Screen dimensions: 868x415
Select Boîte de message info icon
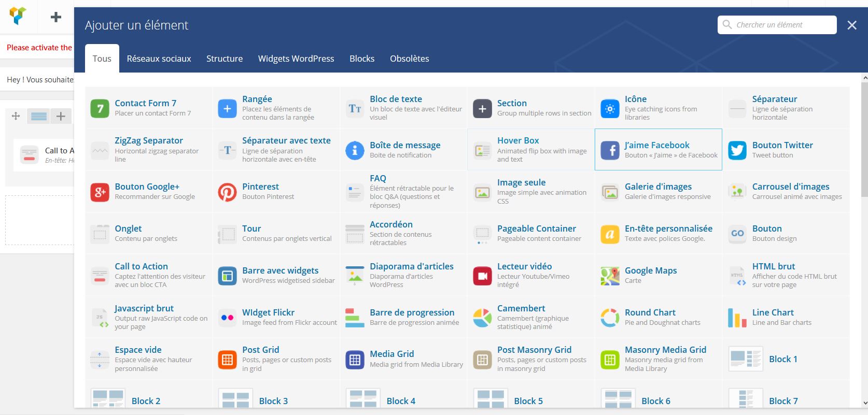355,150
